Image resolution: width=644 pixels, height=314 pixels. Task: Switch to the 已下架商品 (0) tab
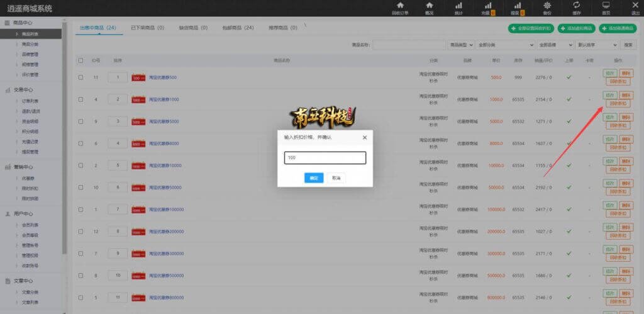[147, 28]
